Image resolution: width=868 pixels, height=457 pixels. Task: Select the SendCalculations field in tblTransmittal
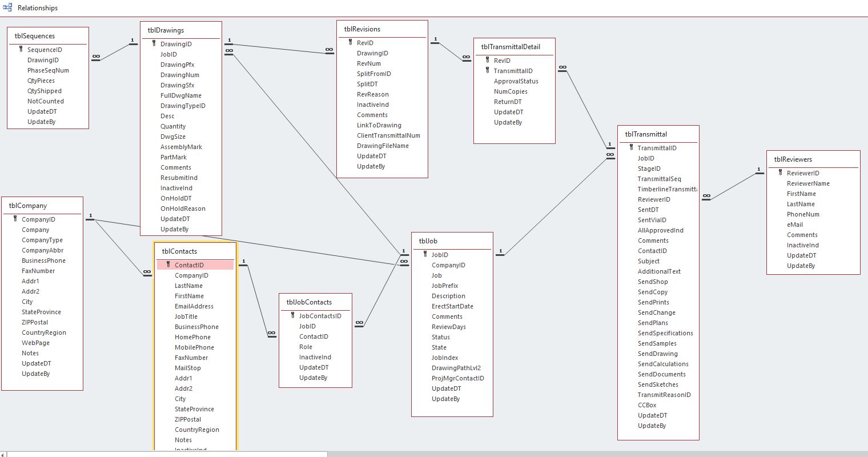pos(663,364)
